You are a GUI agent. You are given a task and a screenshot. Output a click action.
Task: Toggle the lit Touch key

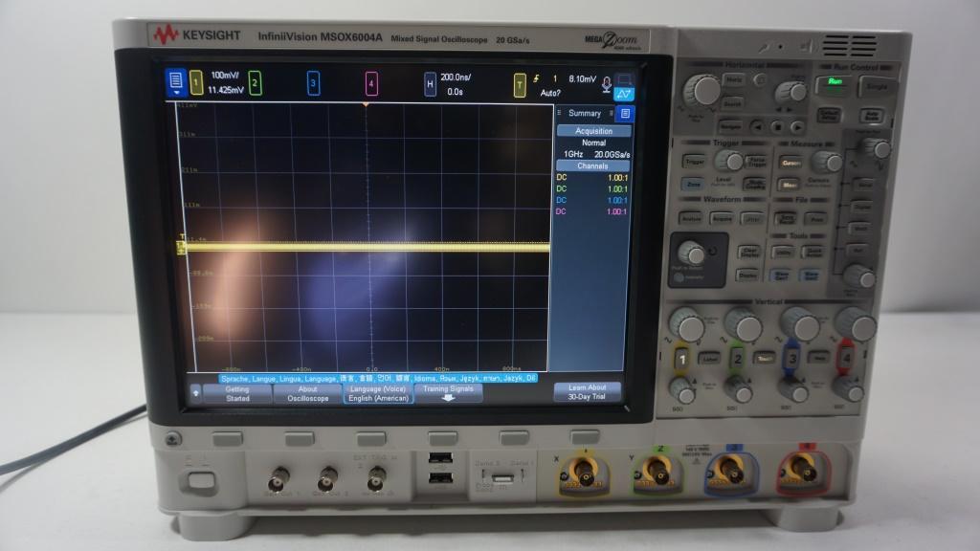765,358
